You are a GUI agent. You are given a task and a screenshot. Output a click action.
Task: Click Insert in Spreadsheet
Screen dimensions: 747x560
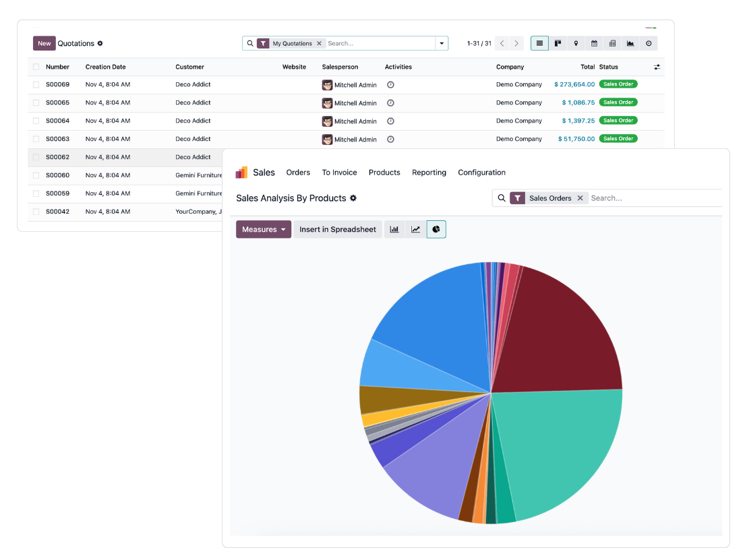[x=338, y=229]
